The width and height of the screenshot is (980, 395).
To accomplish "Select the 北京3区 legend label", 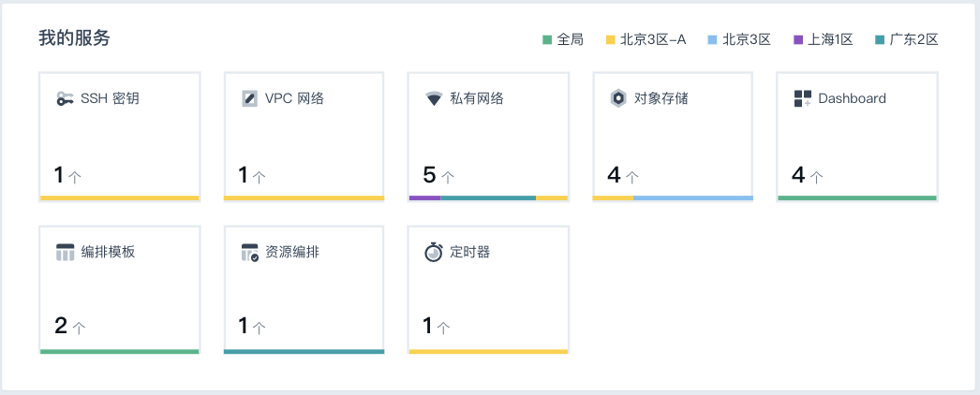I will point(747,39).
